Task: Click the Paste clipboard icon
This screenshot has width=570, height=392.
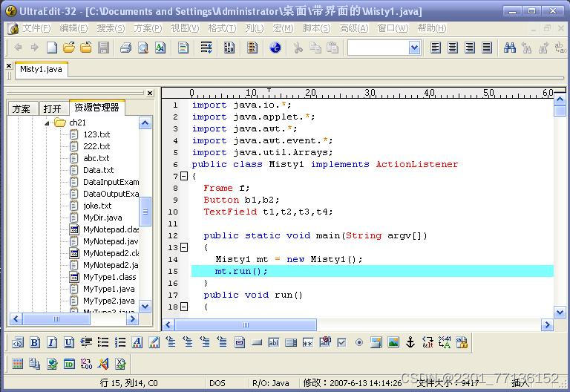Action: [x=332, y=48]
